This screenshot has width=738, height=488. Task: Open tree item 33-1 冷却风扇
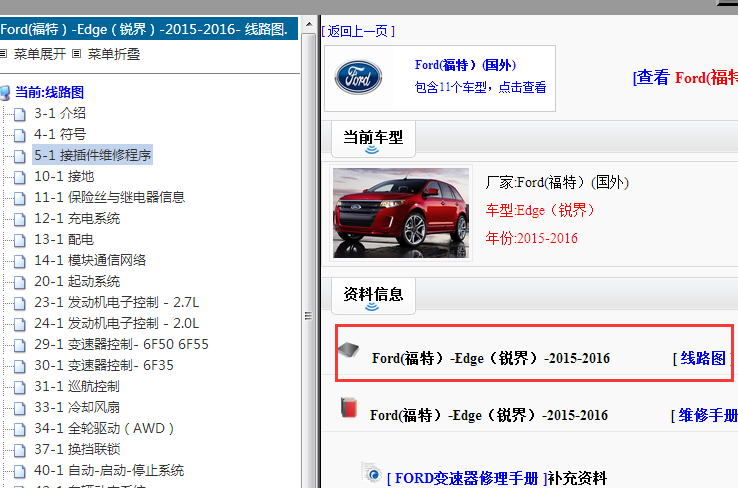pos(77,407)
